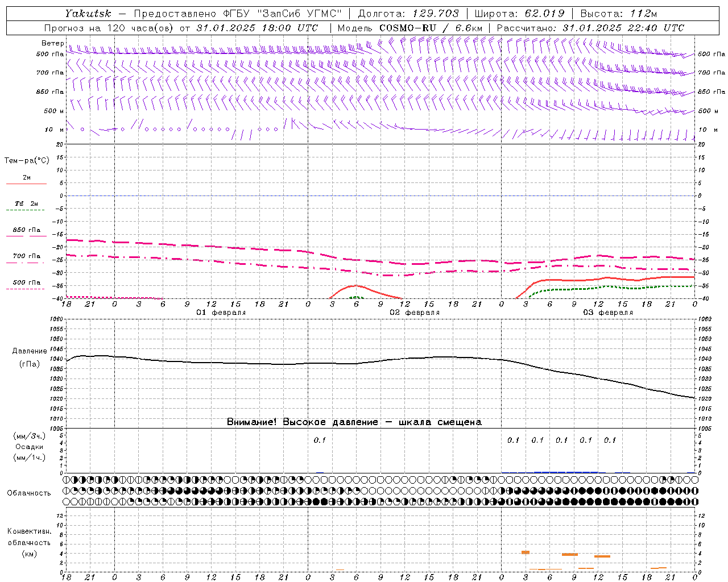Image resolution: width=728 pixels, height=582 pixels.
Task: Click the 850 гПа temperature legend label
Action: [x=26, y=230]
